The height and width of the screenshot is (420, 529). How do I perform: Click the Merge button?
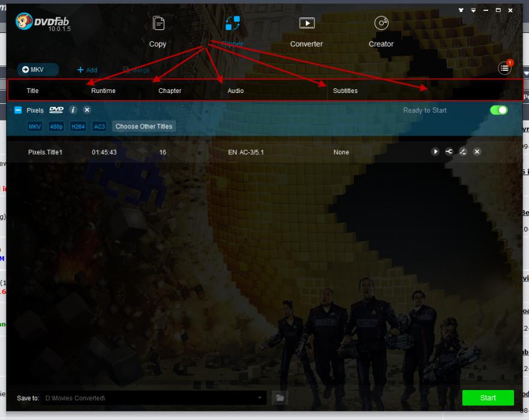click(x=137, y=70)
